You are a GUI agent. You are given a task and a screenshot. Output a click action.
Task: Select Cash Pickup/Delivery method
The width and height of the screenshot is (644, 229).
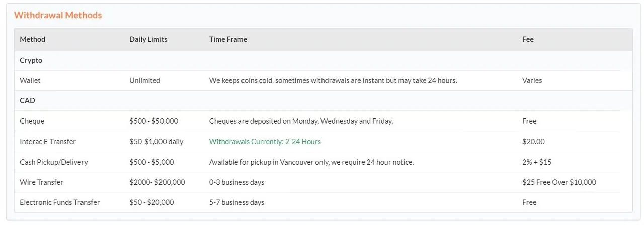(54, 162)
